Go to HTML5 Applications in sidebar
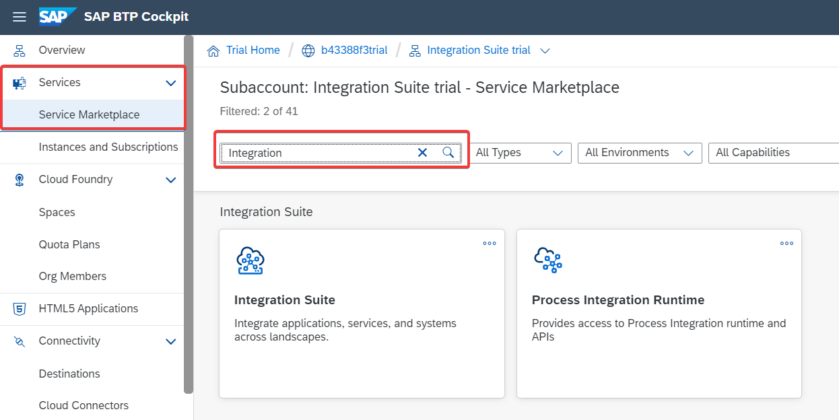 (x=88, y=309)
